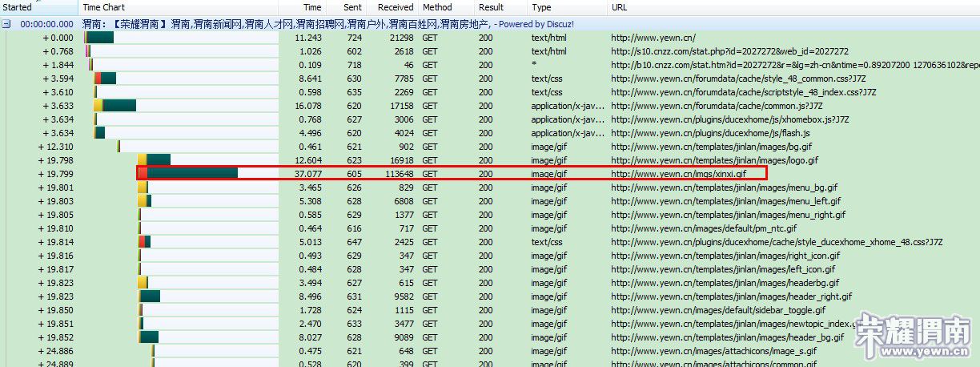Click the time bar of common.js request
This screenshot has height=367, width=980.
coord(119,106)
